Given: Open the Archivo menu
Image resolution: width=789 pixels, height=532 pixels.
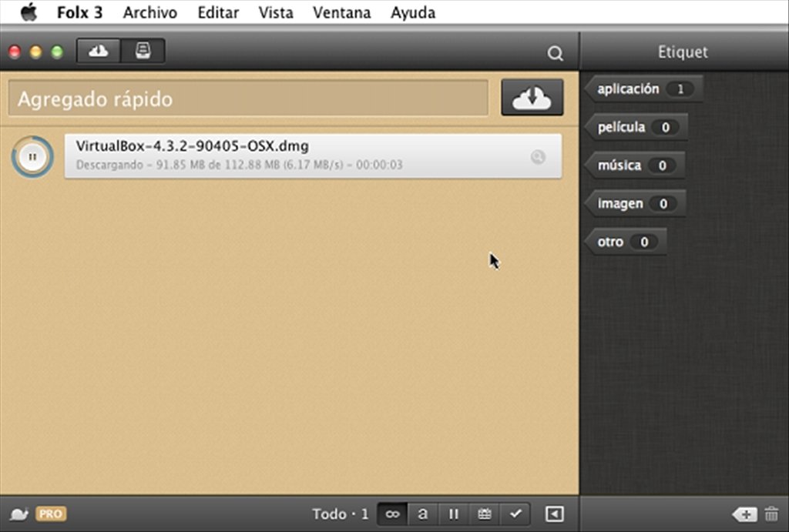Looking at the screenshot, I should 150,12.
